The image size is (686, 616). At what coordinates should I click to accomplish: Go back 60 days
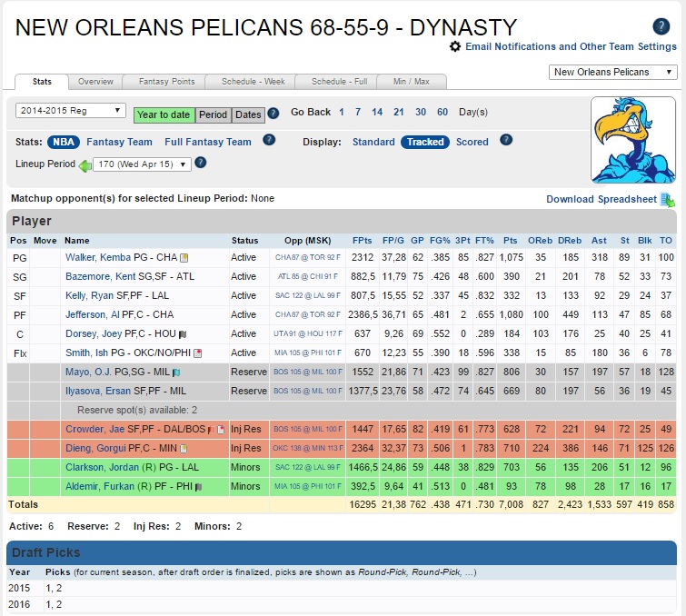pyautogui.click(x=442, y=112)
